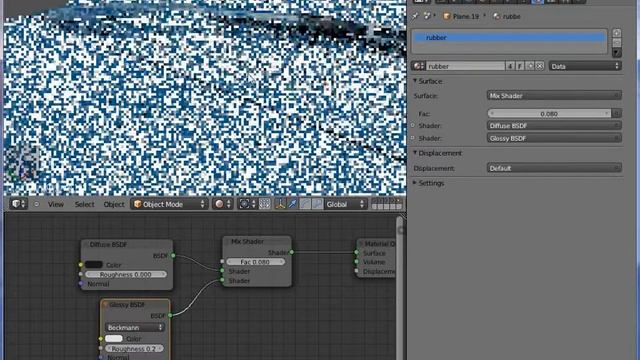Click Mix Shader output Shader socket

click(291, 252)
